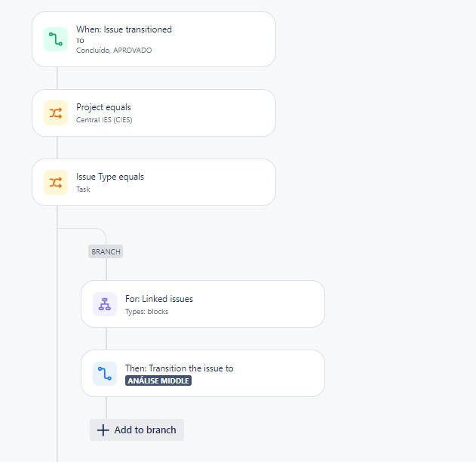Open the 'For: Linked issues' branch title

pyautogui.click(x=159, y=299)
